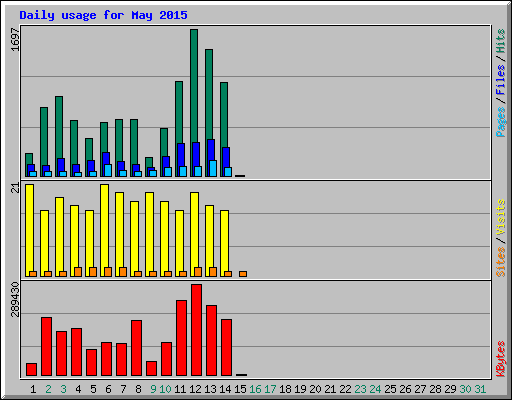This screenshot has width=512, height=400.
Task: Click day 12 on the x-axis
Action: 195,389
